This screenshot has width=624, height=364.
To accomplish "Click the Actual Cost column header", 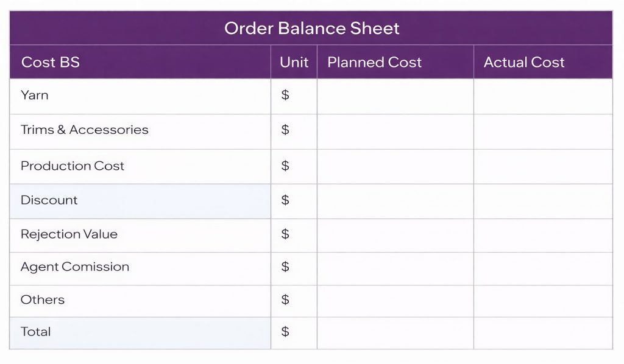I will [x=524, y=62].
